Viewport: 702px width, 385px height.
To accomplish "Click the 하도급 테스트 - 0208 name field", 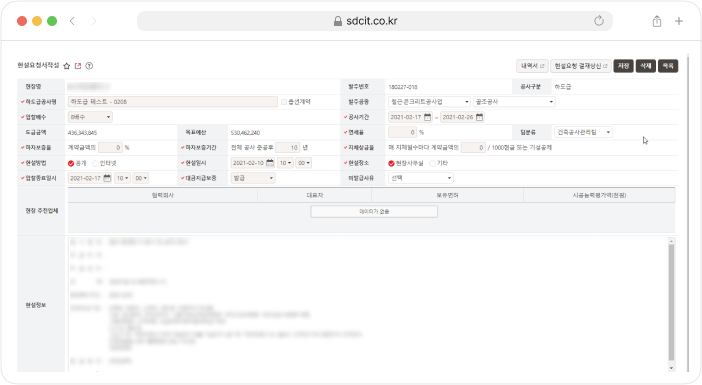I will (173, 102).
